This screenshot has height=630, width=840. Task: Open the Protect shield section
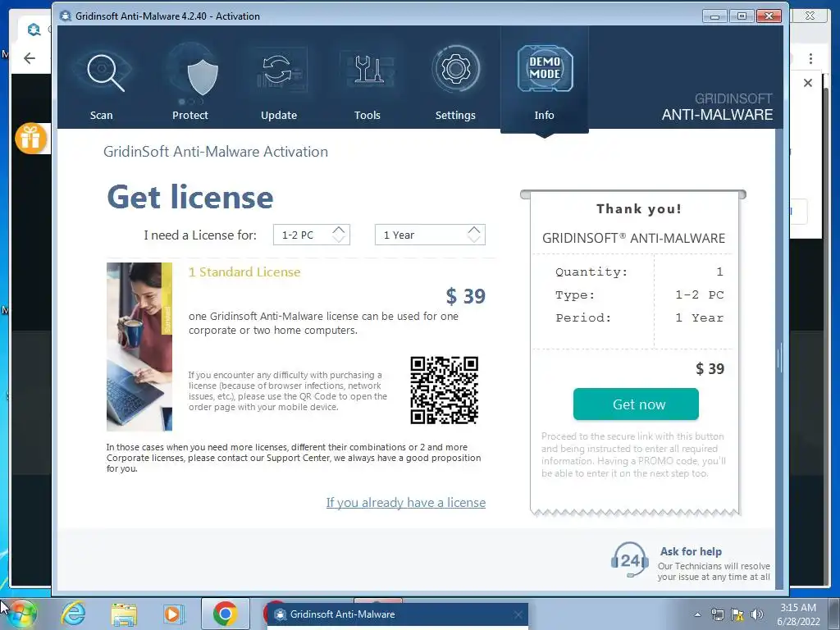point(203,76)
